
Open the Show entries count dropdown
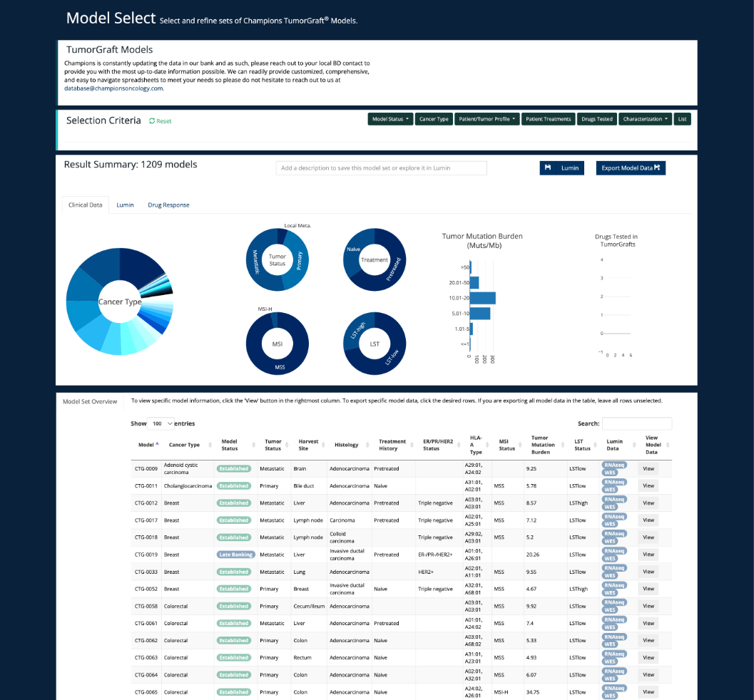tap(161, 423)
